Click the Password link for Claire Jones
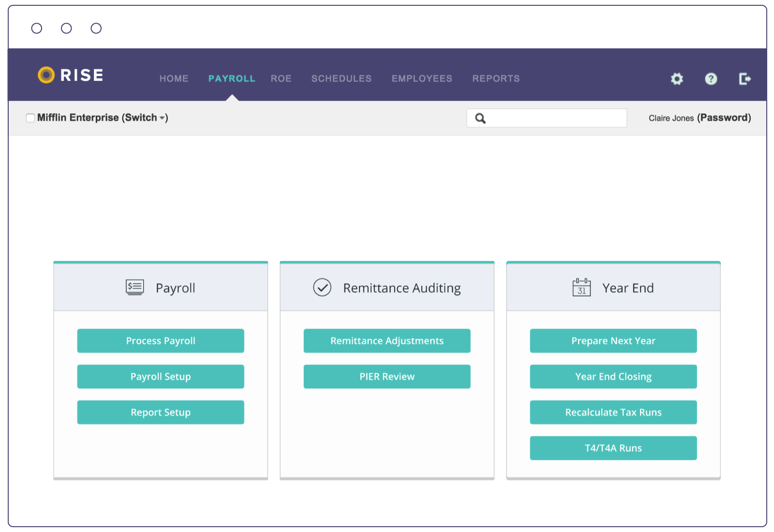Image resolution: width=774 pixels, height=532 pixels. click(724, 118)
